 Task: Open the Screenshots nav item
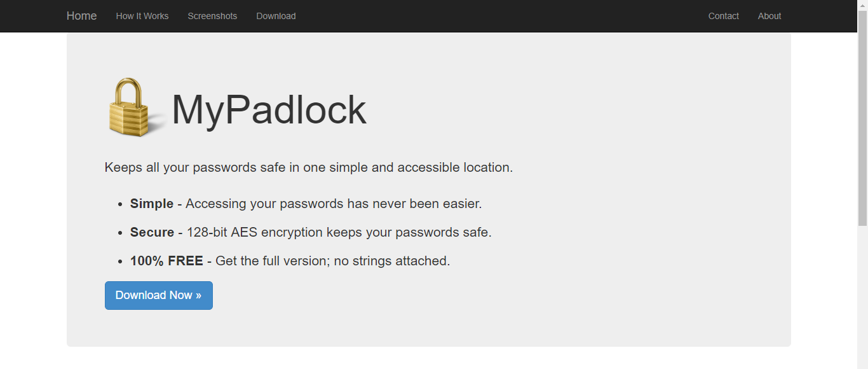tap(212, 16)
